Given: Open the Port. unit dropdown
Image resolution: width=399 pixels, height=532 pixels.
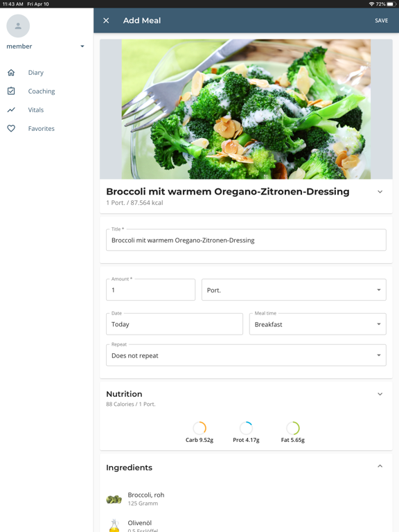Looking at the screenshot, I should pyautogui.click(x=294, y=290).
